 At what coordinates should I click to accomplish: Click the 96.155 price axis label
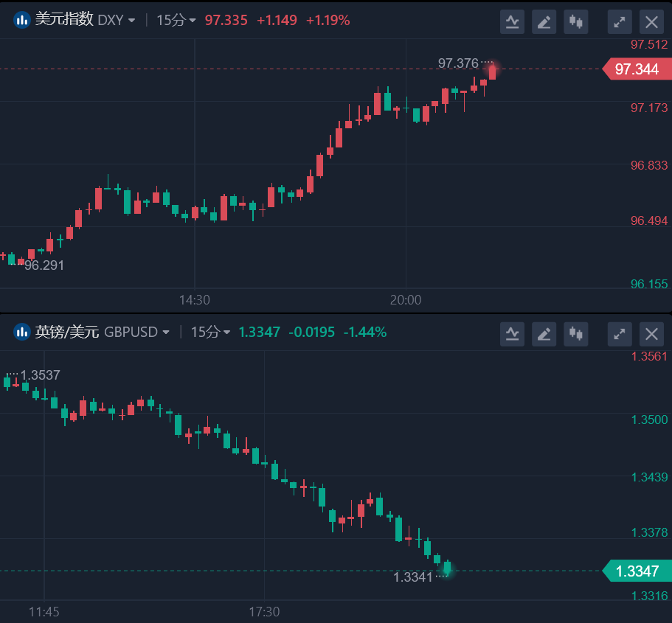pos(649,284)
